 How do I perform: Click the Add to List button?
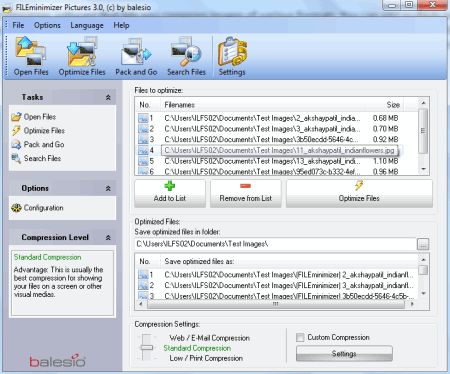coord(170,193)
